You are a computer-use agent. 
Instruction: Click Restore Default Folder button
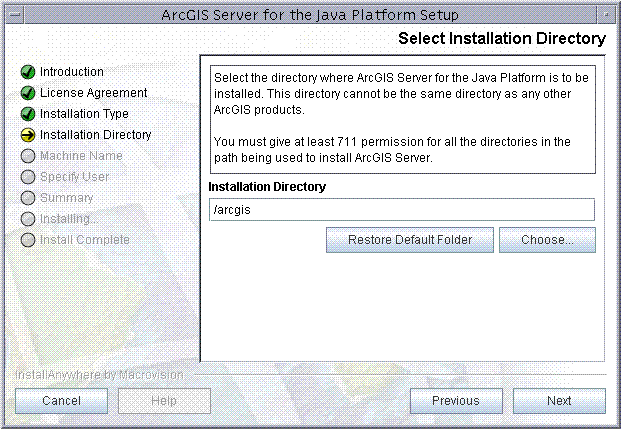coord(410,240)
